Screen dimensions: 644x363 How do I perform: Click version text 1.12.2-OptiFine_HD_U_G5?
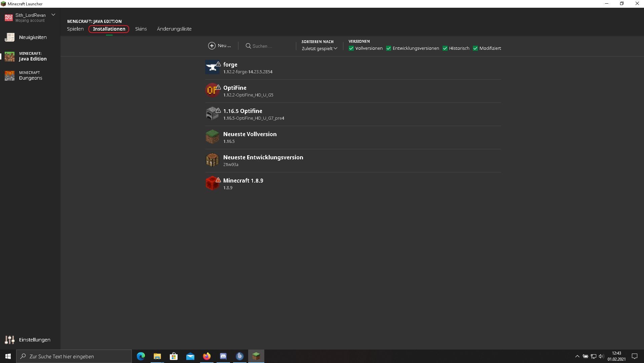tap(248, 95)
